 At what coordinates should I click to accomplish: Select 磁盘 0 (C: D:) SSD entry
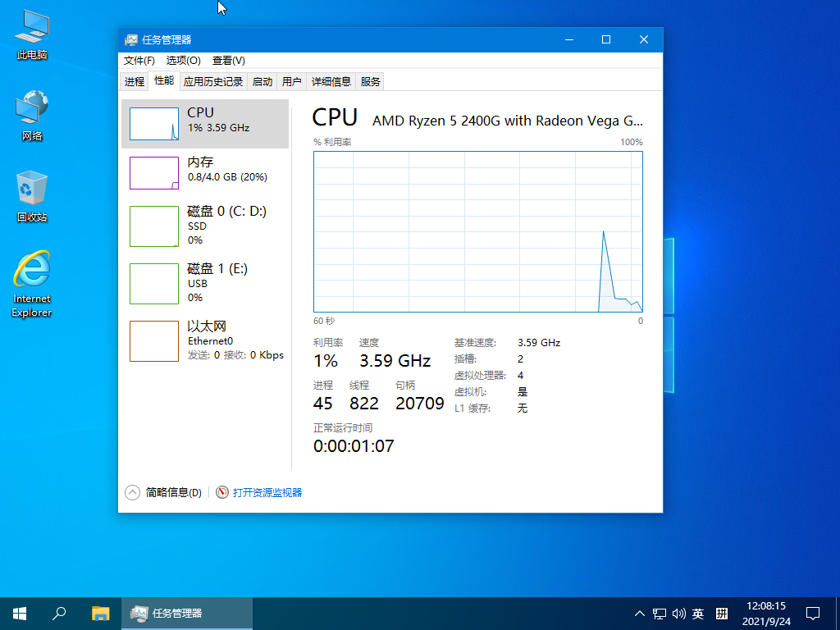pyautogui.click(x=205, y=226)
